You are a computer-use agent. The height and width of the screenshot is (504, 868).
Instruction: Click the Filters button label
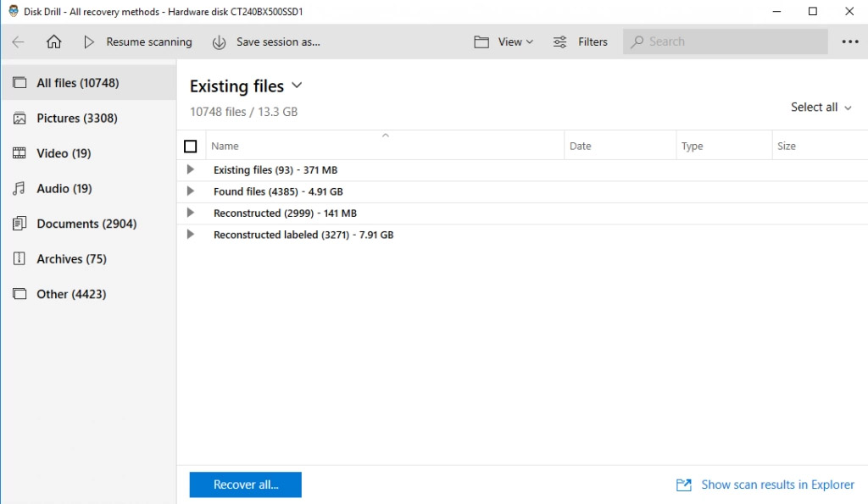pos(593,42)
